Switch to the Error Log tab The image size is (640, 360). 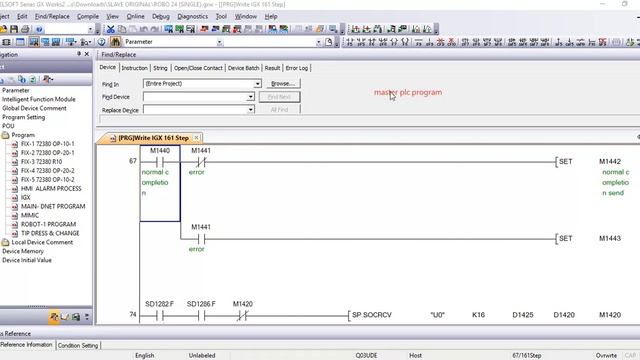click(x=297, y=68)
